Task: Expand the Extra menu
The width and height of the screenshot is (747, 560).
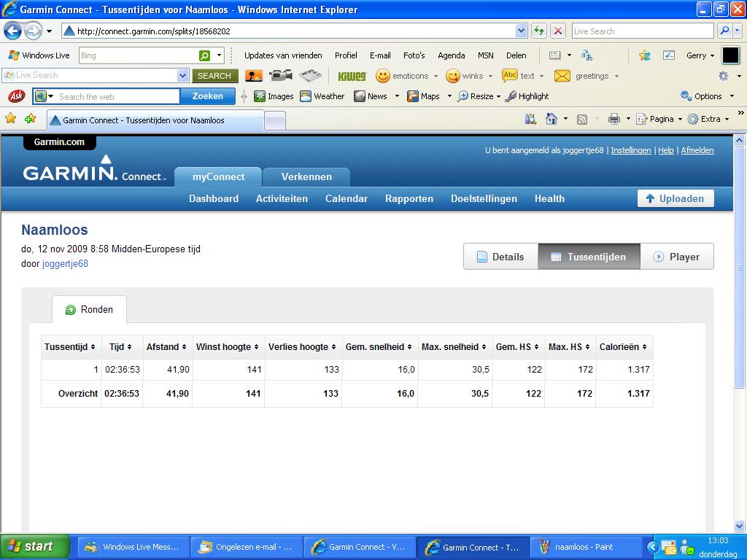Action: tap(708, 119)
